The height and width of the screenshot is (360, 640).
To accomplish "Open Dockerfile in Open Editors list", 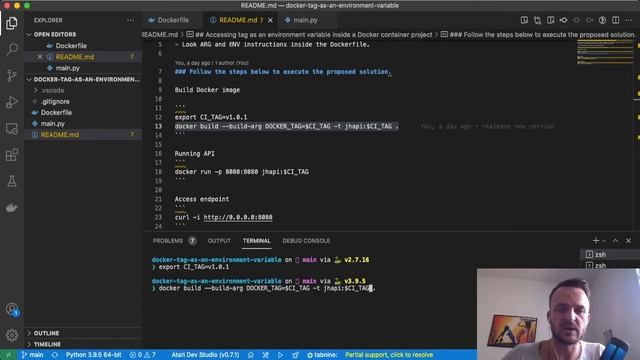I will (x=71, y=46).
